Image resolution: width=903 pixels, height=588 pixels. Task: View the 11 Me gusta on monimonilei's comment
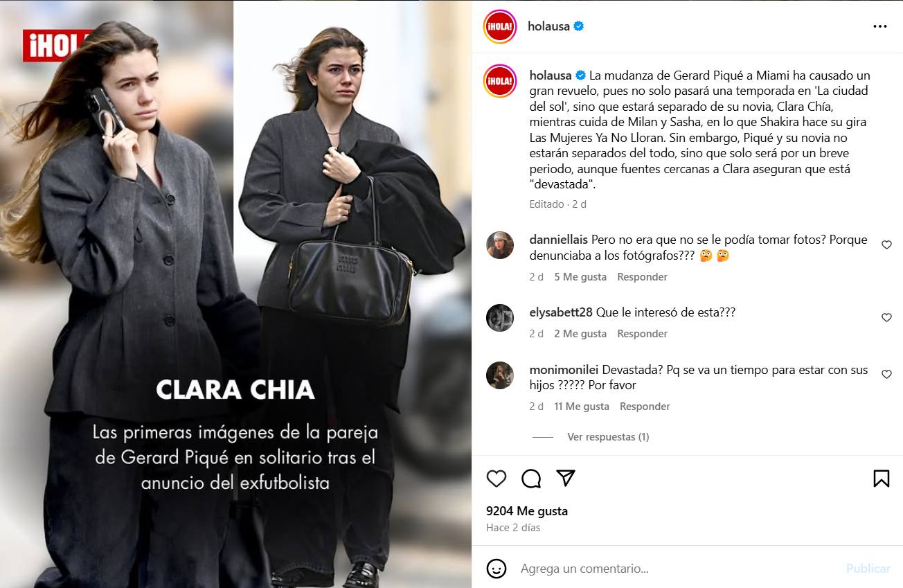tap(582, 407)
